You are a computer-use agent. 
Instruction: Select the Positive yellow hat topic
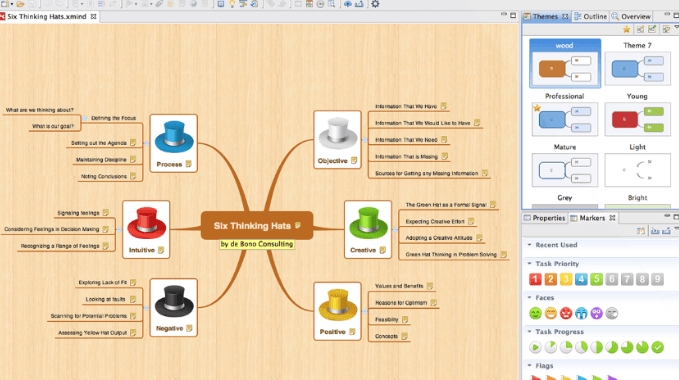[337, 311]
